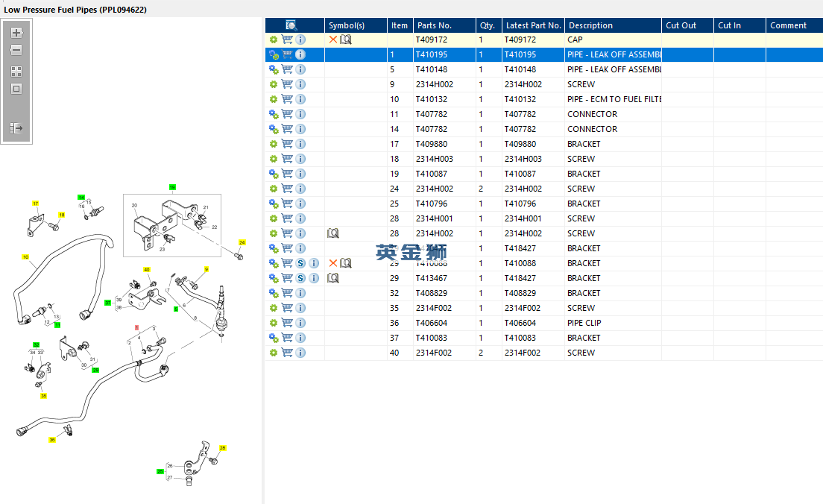Sort by Description column header
The width and height of the screenshot is (823, 504).
[613, 25]
